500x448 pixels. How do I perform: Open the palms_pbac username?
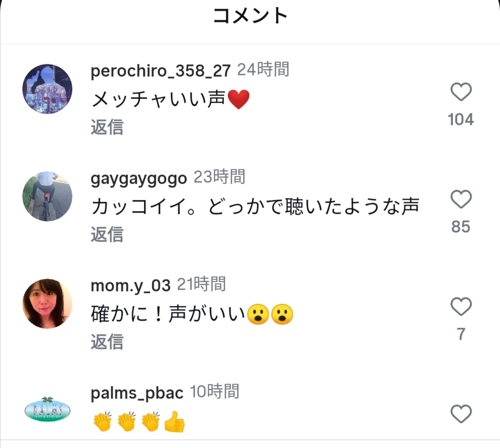137,393
